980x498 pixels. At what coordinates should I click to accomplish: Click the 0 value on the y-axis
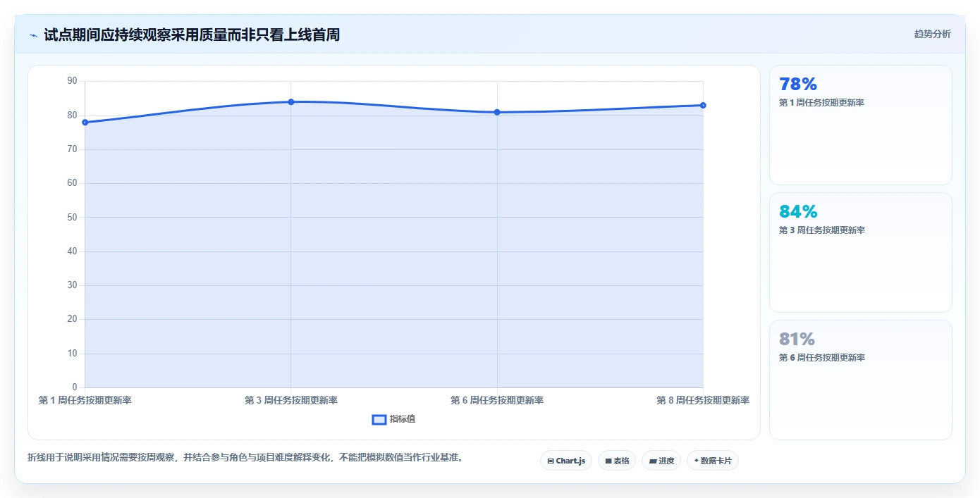click(x=75, y=387)
